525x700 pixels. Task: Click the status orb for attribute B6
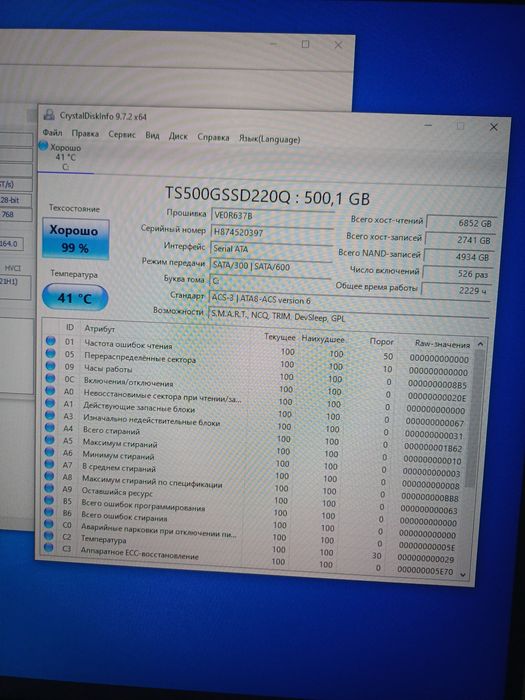pyautogui.click(x=49, y=514)
